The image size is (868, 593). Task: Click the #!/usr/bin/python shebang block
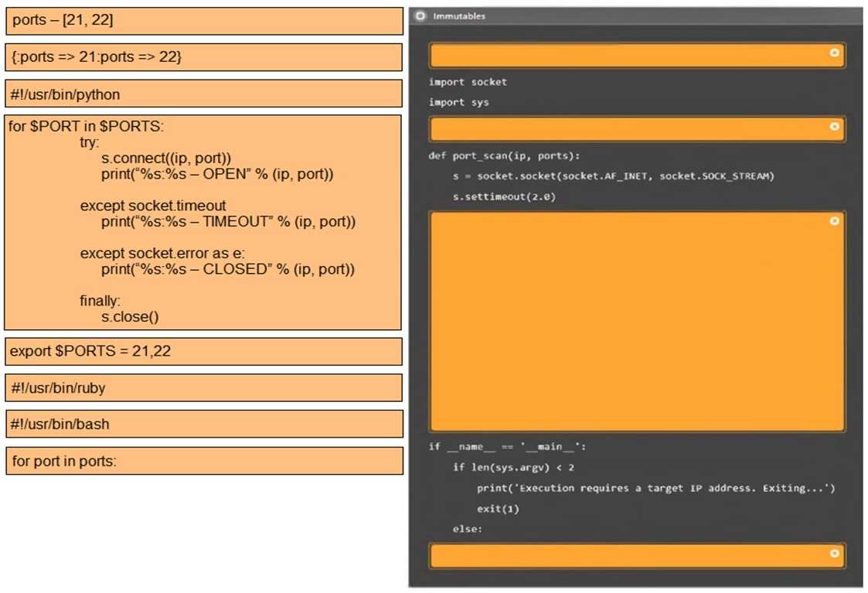coord(203,94)
